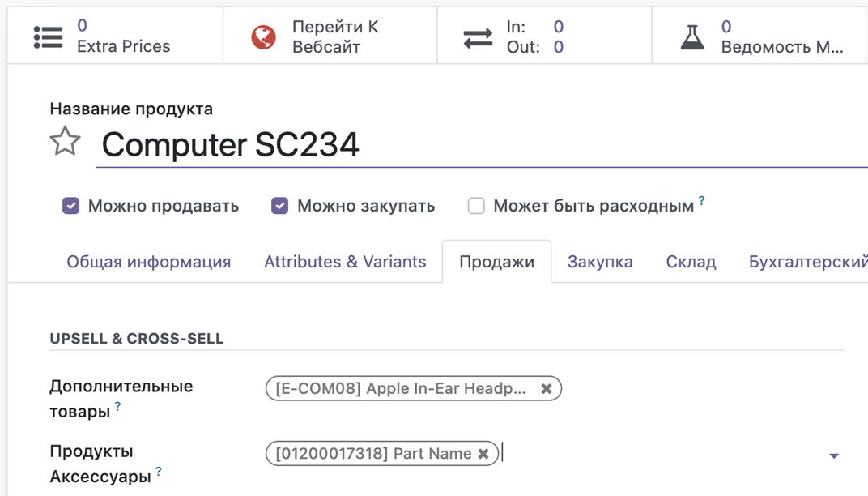The height and width of the screenshot is (496, 868).
Task: Switch to the Склад tab
Action: (691, 262)
